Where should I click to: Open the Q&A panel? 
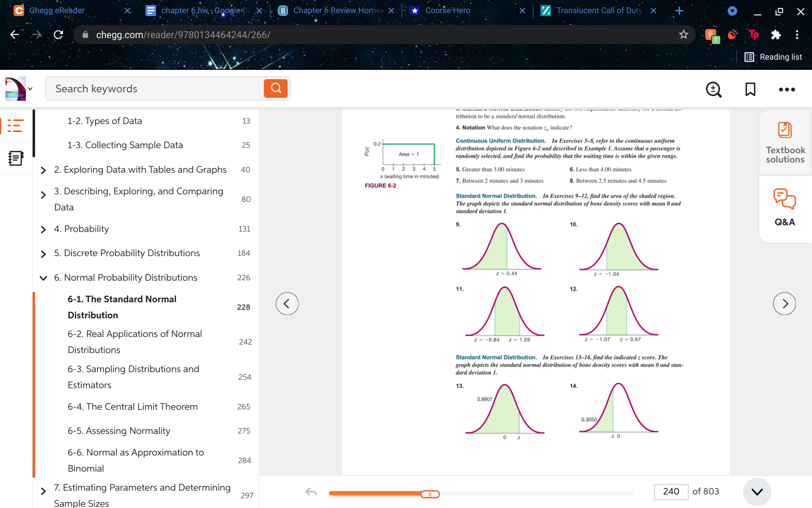coord(785,208)
